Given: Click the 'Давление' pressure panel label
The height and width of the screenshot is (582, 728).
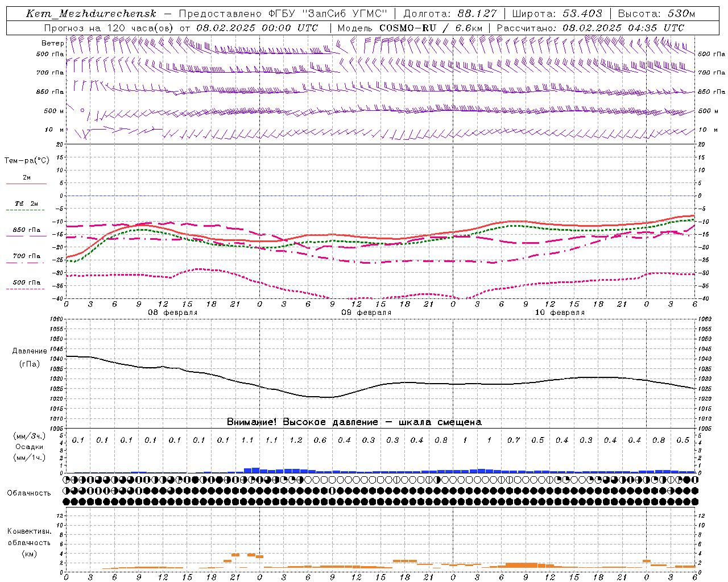Looking at the screenshot, I should click(x=30, y=351).
